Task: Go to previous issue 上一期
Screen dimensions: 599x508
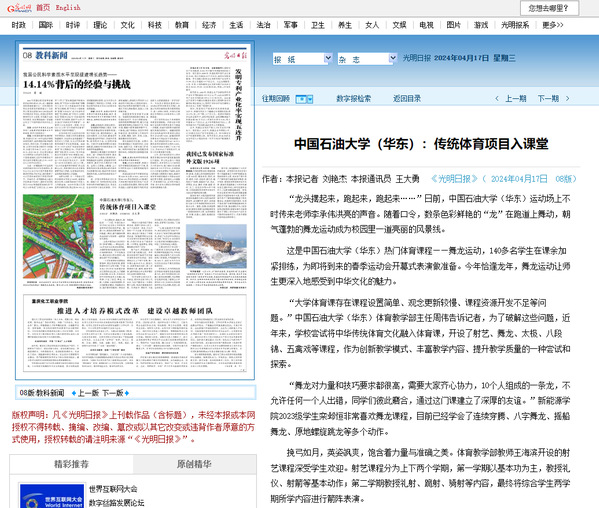Action: click(516, 99)
